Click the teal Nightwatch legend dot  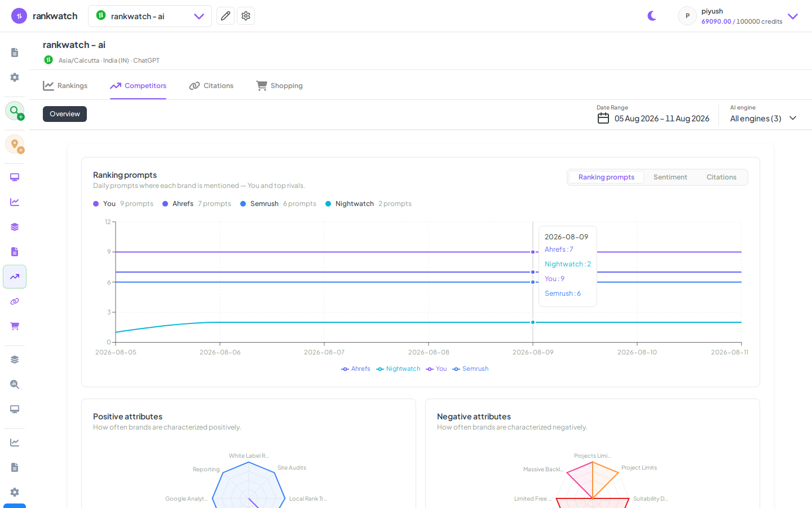[x=328, y=204]
